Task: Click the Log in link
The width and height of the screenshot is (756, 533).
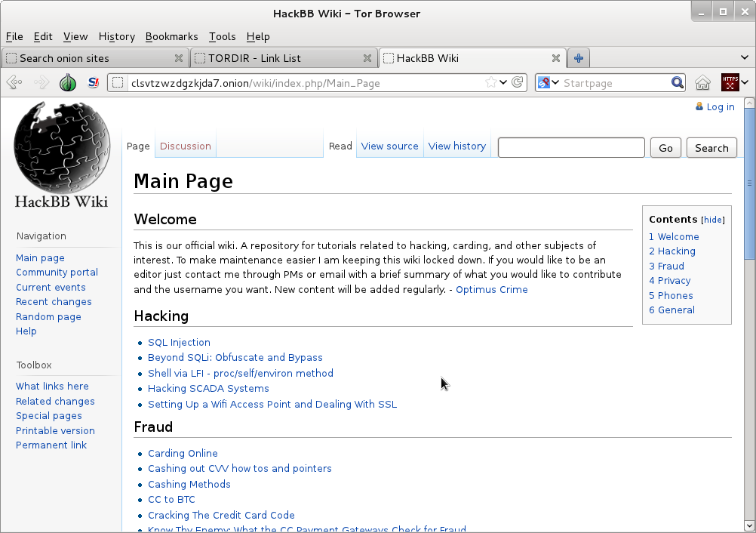Action: pyautogui.click(x=719, y=106)
